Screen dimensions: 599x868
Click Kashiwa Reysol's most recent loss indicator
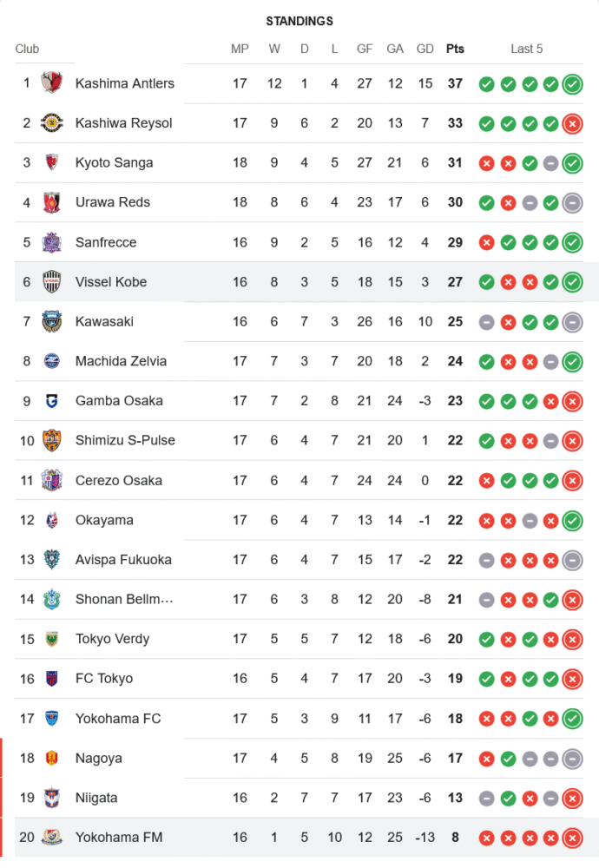572,124
